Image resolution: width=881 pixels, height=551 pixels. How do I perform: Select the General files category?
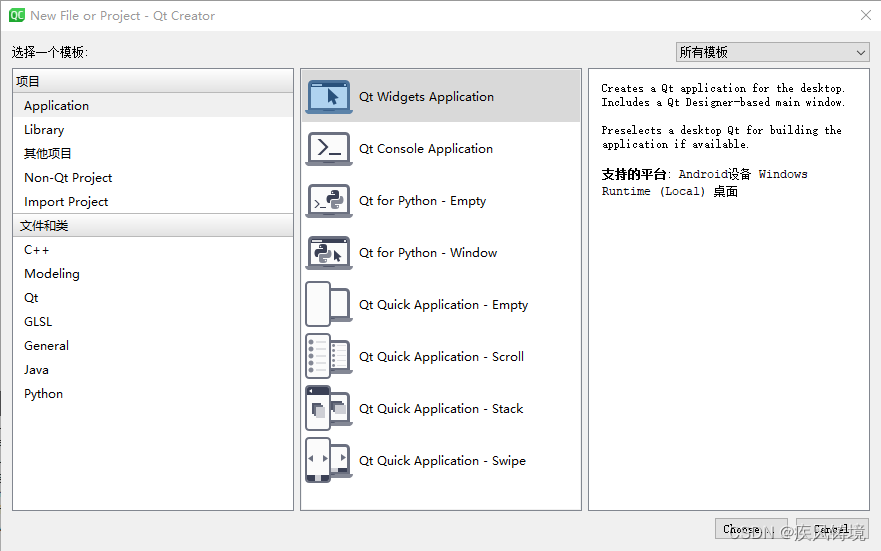pyautogui.click(x=153, y=345)
